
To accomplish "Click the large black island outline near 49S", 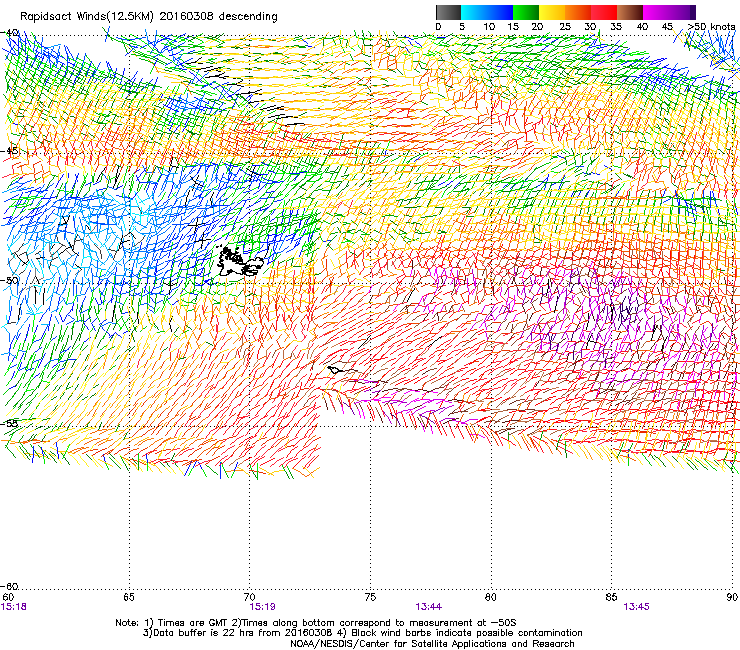I will coord(241,262).
